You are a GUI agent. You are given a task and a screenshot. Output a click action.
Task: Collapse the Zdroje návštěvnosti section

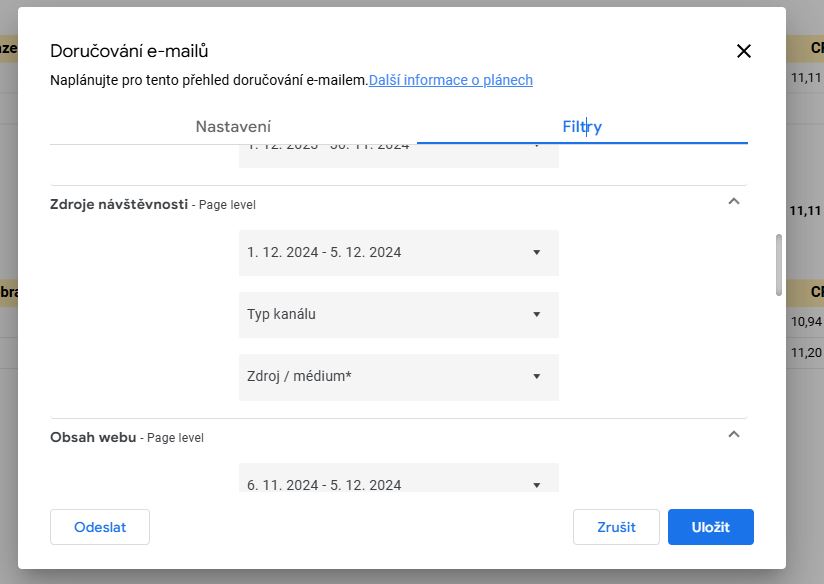click(x=734, y=201)
